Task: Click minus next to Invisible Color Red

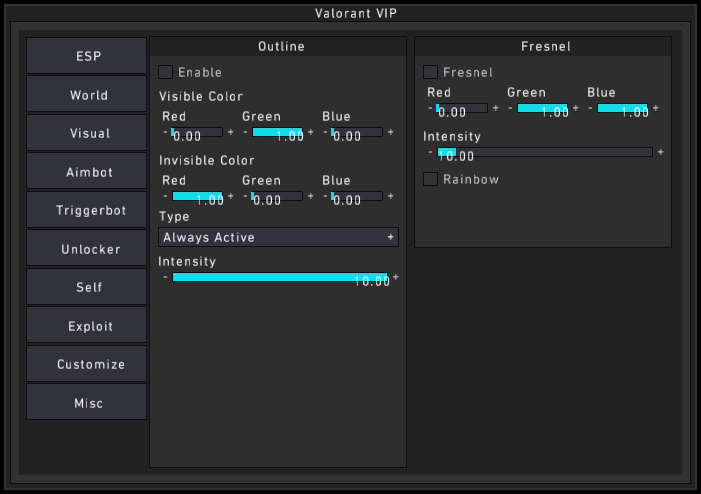Action: click(165, 196)
